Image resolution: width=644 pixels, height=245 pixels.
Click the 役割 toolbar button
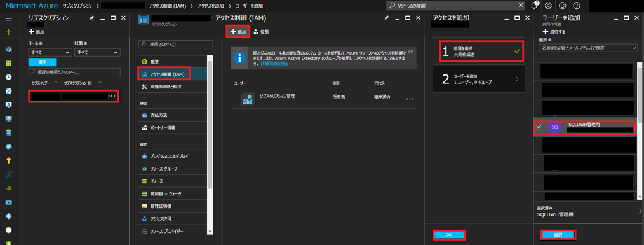click(x=261, y=32)
